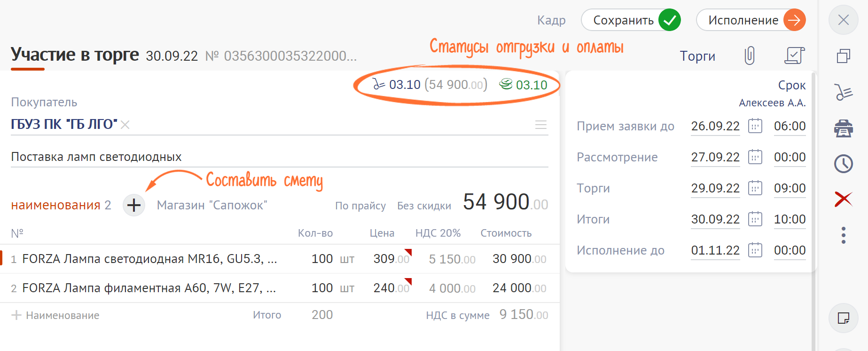Open calendar for Исполнение до date
868x351 pixels.
click(x=755, y=250)
